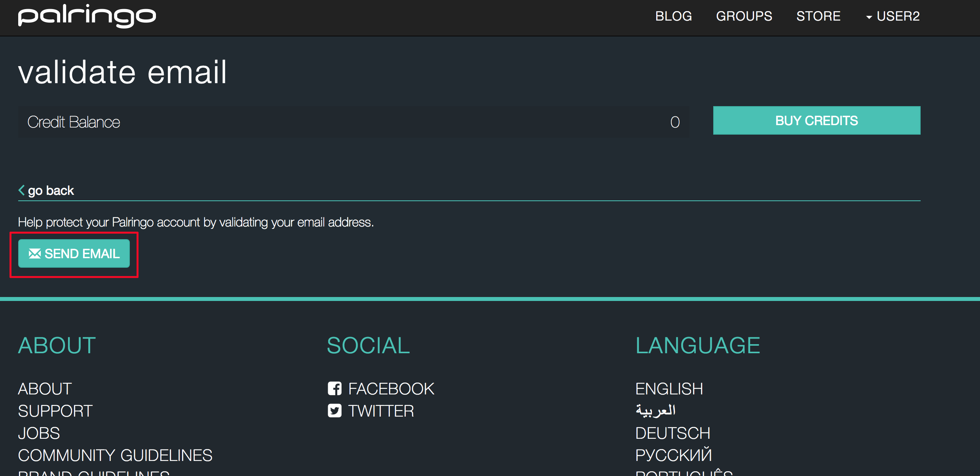Screen dimensions: 980x476
Task: Click the envelope icon on Send Email
Action: click(x=35, y=253)
